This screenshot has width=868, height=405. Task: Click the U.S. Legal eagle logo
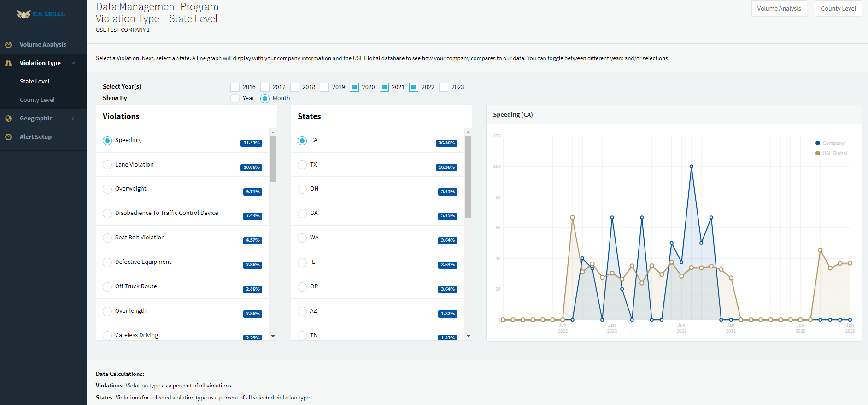point(41,14)
